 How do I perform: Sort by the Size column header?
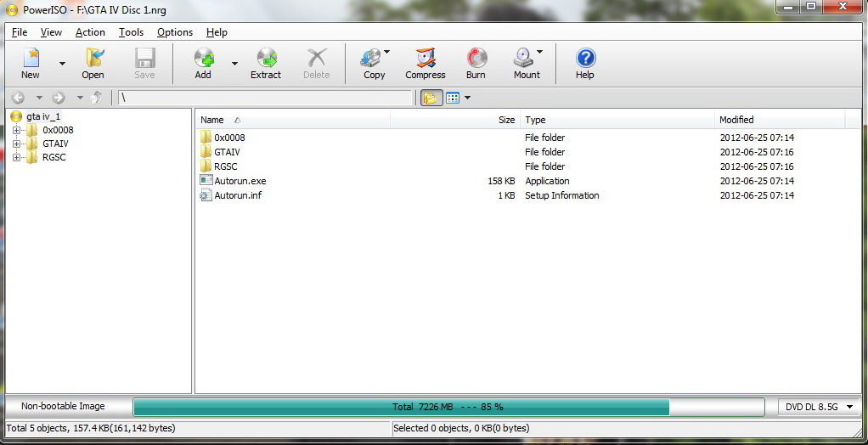pos(455,120)
